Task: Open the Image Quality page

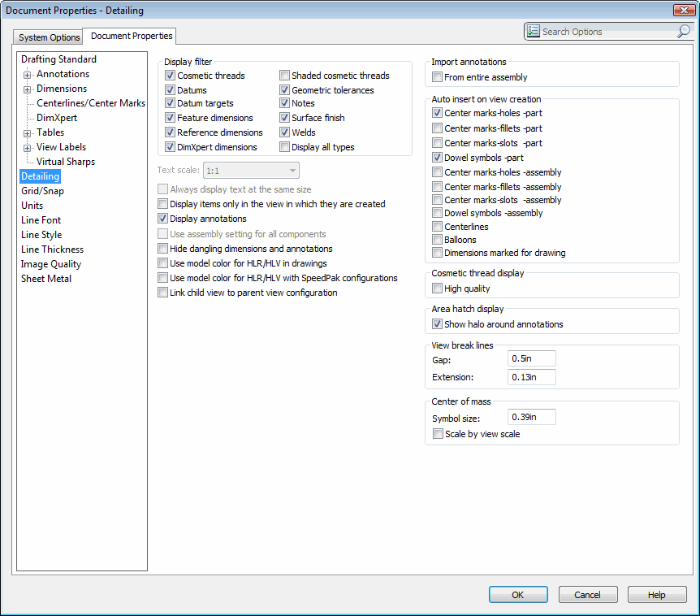Action: coord(51,264)
